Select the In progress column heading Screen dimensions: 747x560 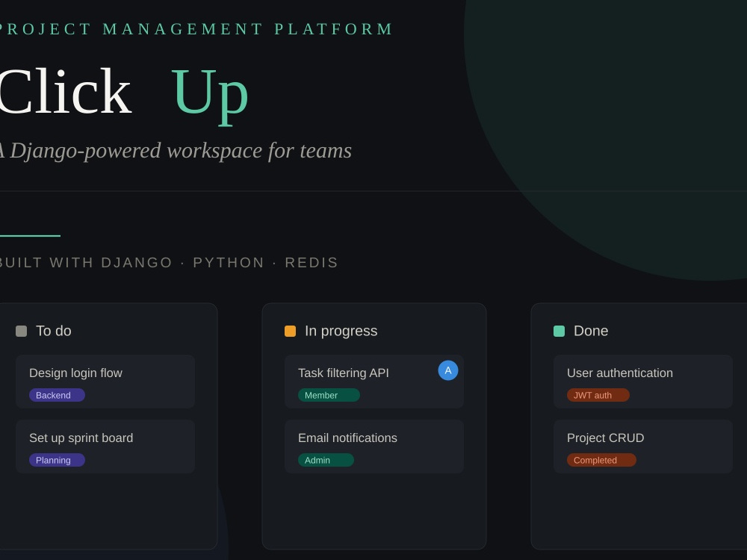click(x=341, y=331)
